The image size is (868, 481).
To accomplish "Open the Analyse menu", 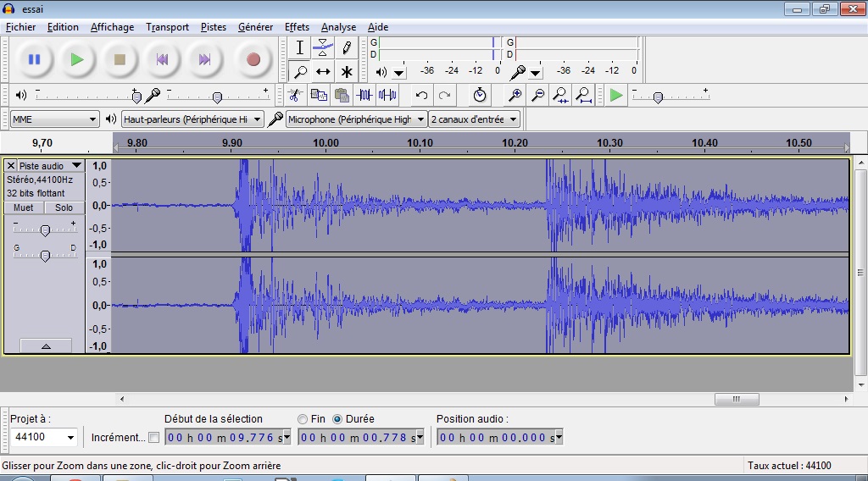I will (338, 27).
